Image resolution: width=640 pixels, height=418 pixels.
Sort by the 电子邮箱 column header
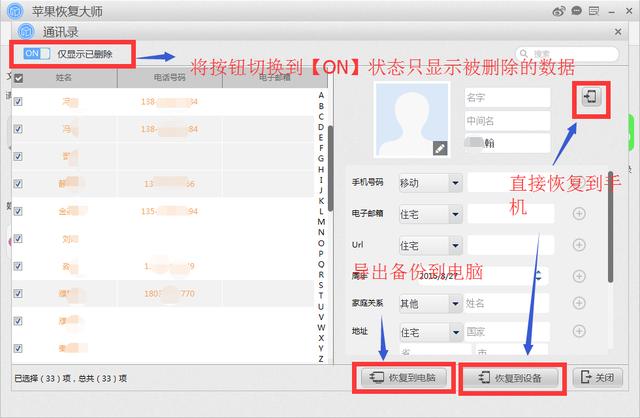click(x=275, y=78)
